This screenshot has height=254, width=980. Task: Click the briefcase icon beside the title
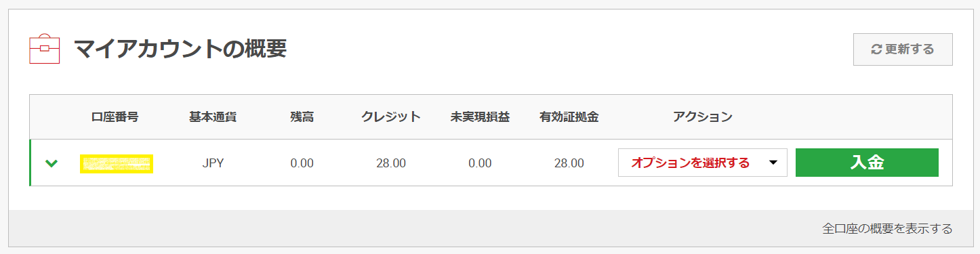pyautogui.click(x=45, y=49)
